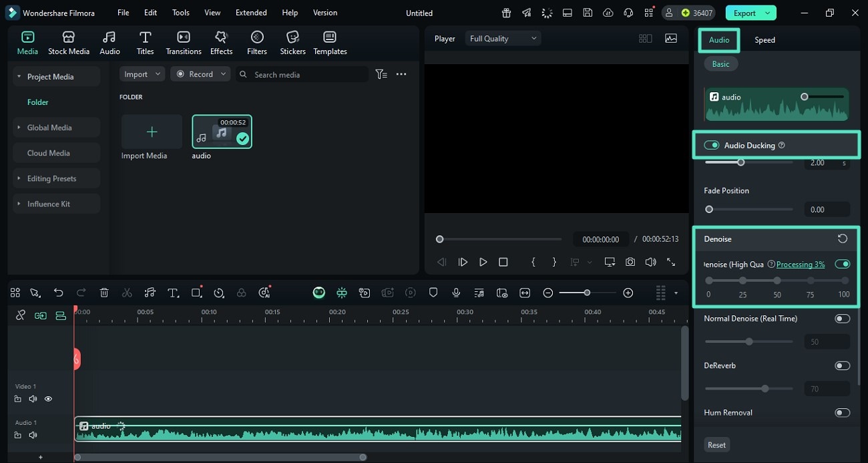Open more options ellipsis in media panel

click(401, 74)
